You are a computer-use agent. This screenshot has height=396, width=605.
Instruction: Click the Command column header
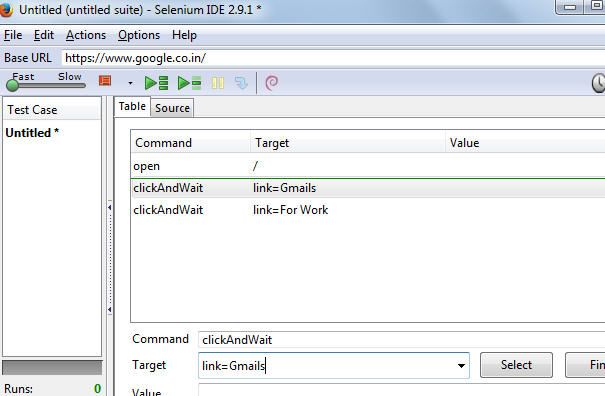(191, 143)
